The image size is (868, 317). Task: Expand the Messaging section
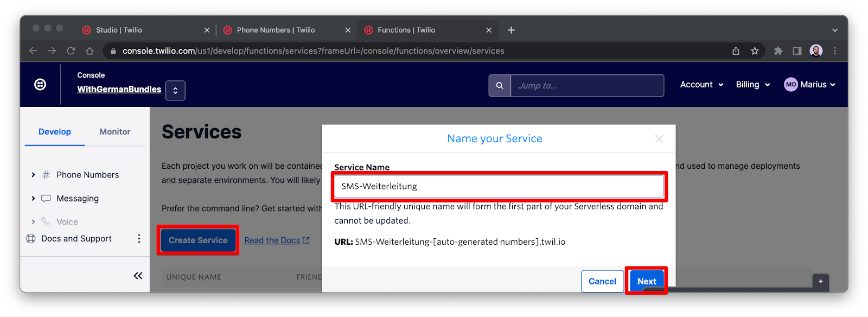[x=33, y=199]
